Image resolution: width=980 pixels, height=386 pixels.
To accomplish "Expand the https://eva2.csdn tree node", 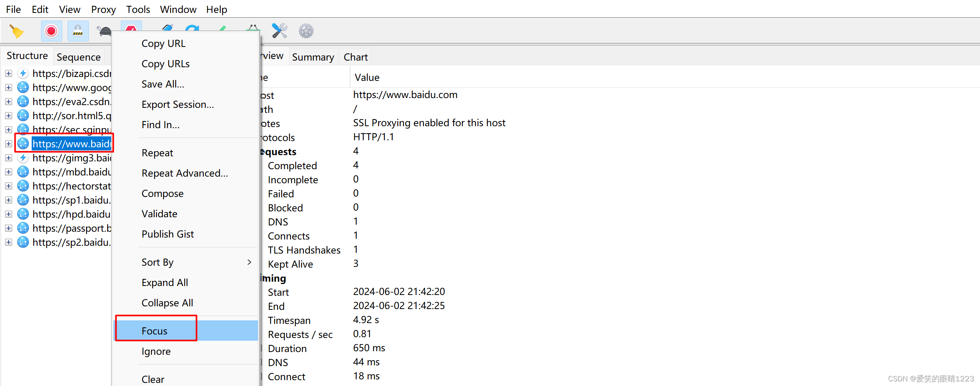I will tap(9, 102).
